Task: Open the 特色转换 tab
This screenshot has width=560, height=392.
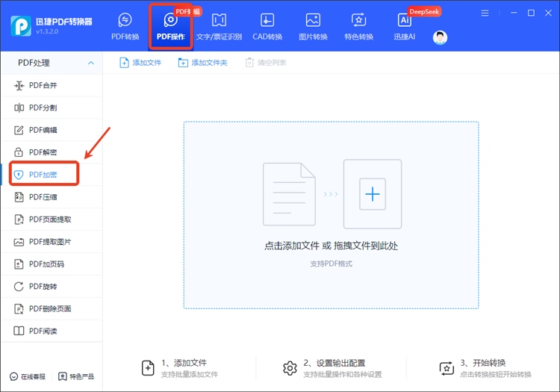Action: (358, 27)
